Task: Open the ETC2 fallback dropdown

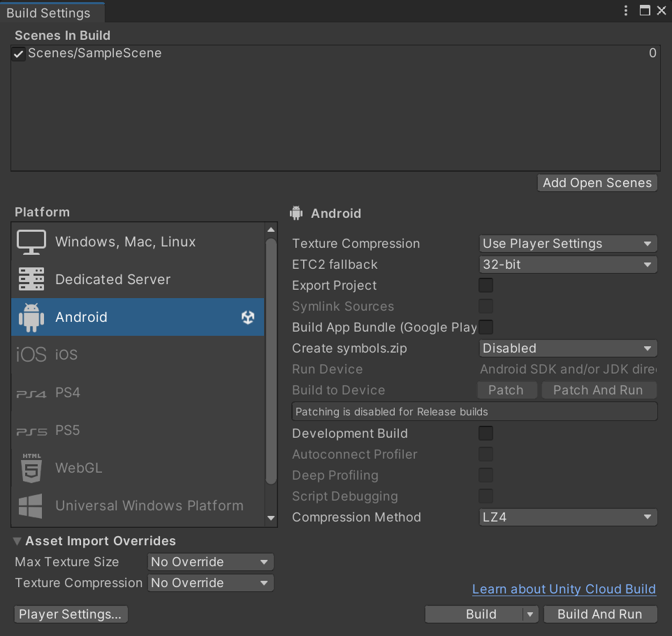Action: click(567, 264)
